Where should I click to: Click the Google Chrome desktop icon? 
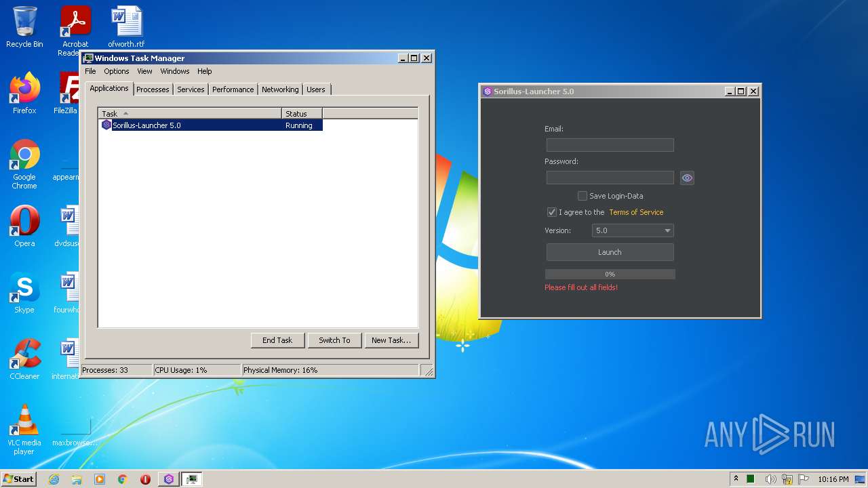24,164
